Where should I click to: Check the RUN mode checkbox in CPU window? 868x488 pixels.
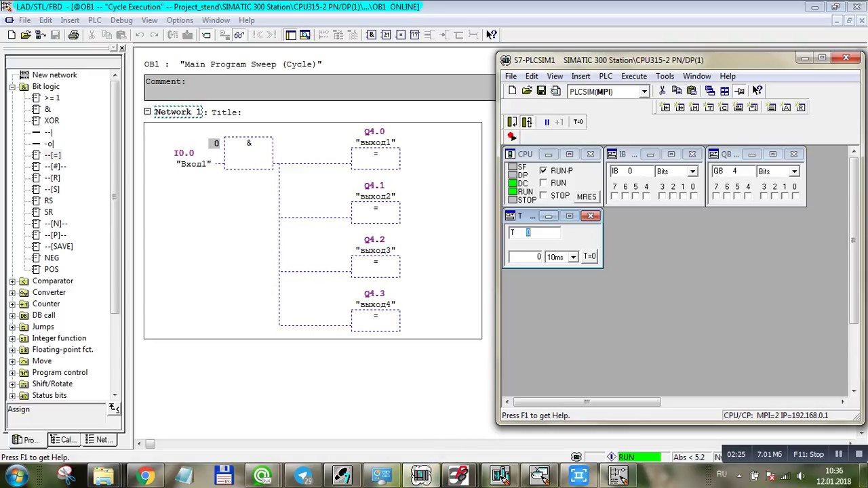(543, 183)
